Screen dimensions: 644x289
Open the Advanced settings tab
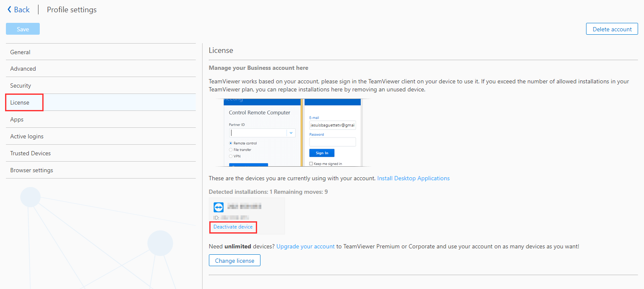[101, 69]
